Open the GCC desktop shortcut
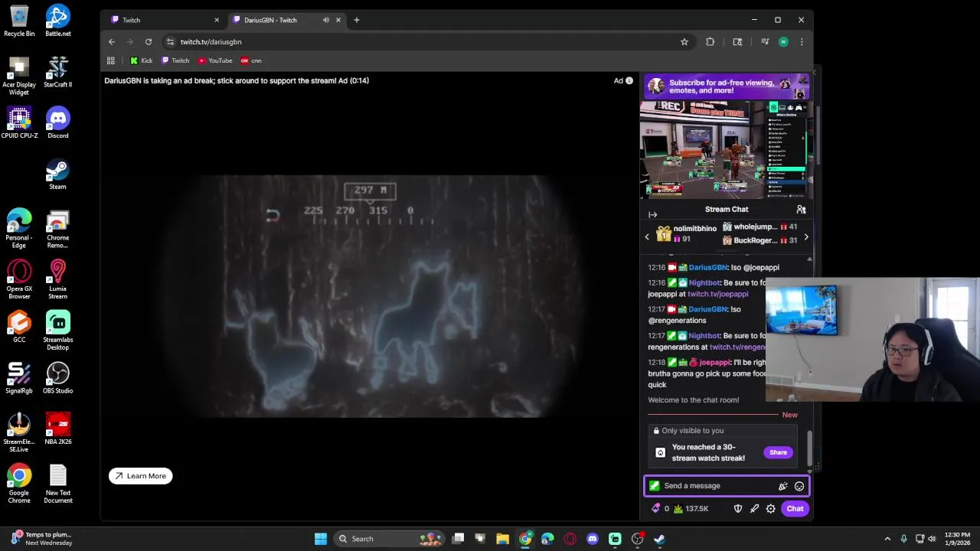Viewport: 980px width, 551px height. pyautogui.click(x=19, y=327)
